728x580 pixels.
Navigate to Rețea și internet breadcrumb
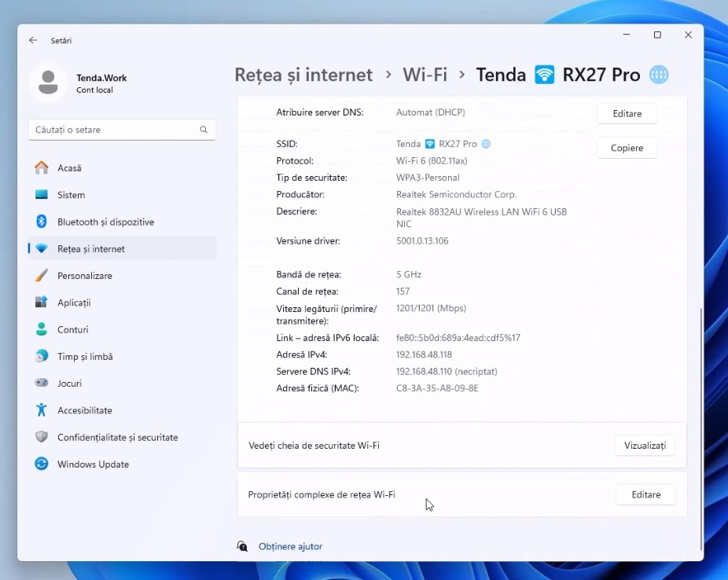303,75
